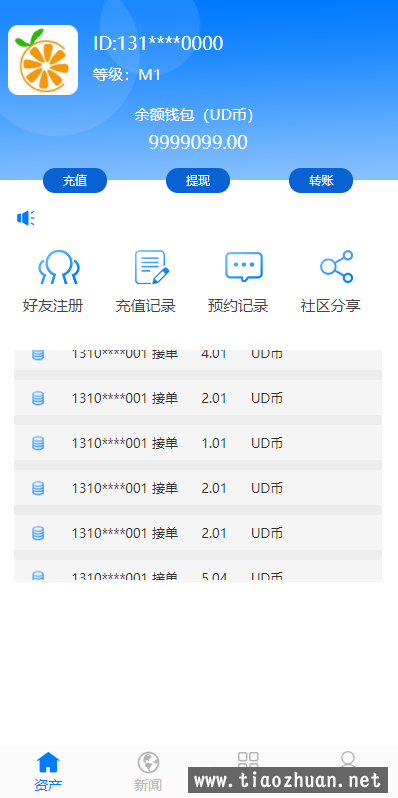Screen dimensions: 398x798
Task: Open the profile person bottom tab
Action: tap(348, 759)
